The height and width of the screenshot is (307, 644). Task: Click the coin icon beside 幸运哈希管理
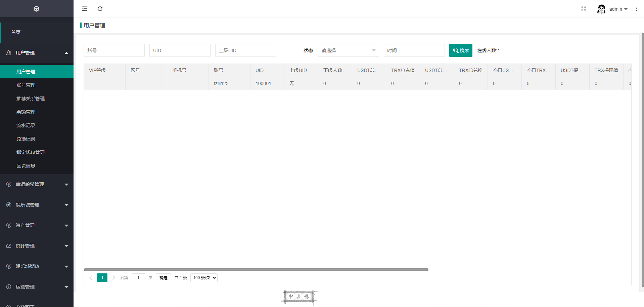tap(8, 184)
